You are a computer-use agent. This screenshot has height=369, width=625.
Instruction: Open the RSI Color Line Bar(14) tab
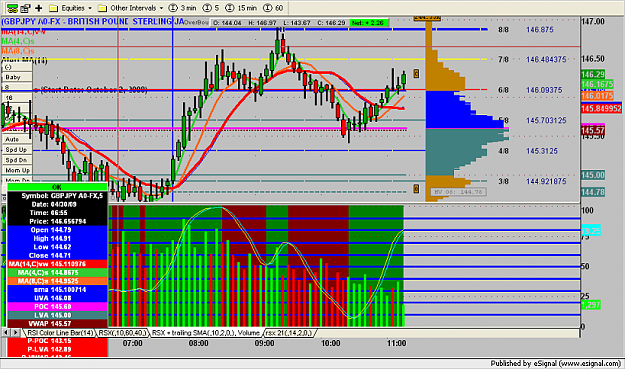[x=60, y=332]
